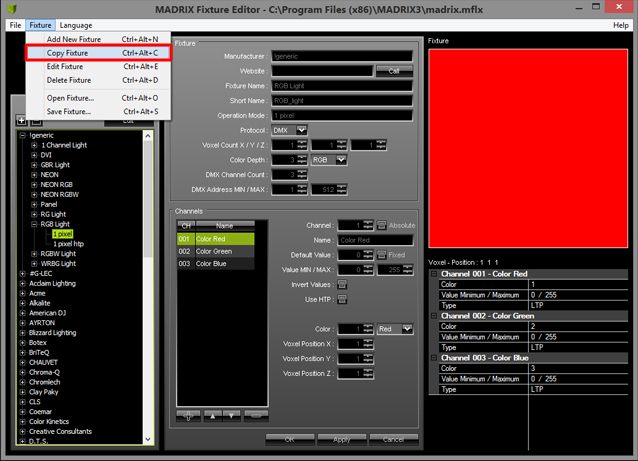
Task: Click the fixture tree scrollbar up arrow
Action: tap(148, 136)
